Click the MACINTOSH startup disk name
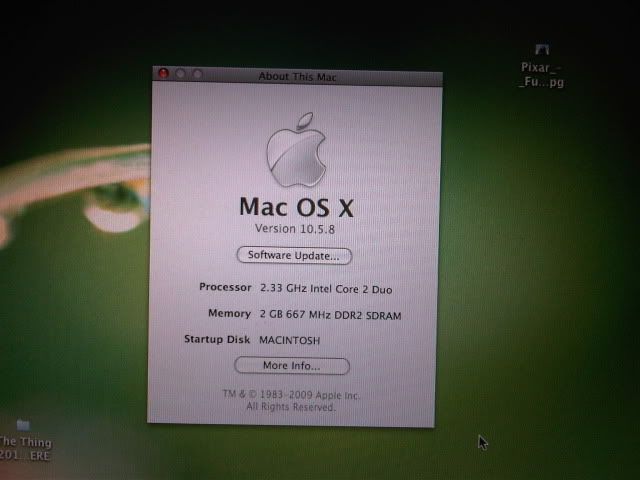 coord(289,340)
